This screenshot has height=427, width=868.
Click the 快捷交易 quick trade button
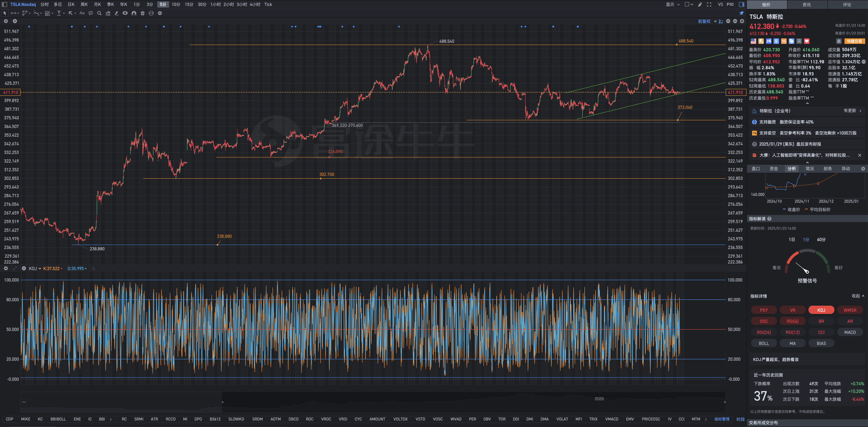(x=855, y=41)
